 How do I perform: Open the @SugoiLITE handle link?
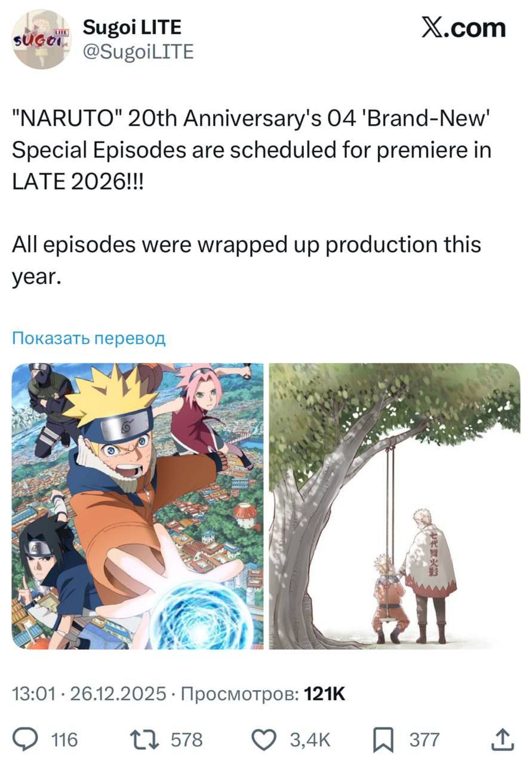click(138, 52)
